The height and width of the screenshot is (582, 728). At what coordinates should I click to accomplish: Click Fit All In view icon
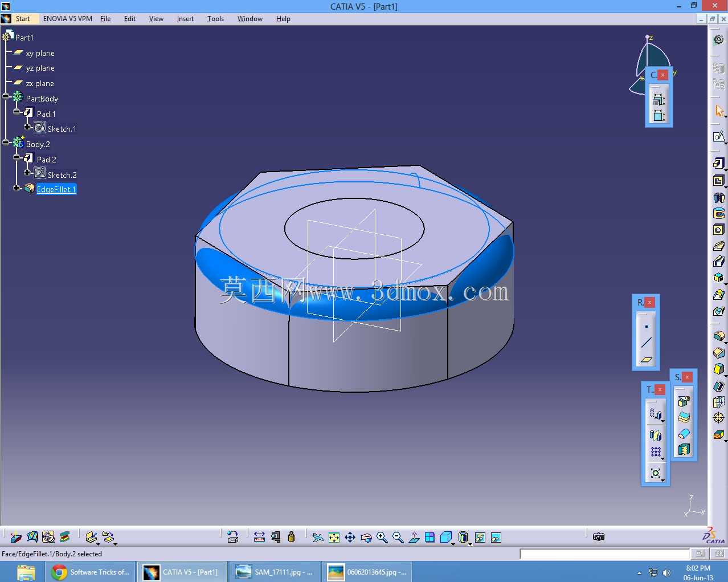[x=334, y=538]
